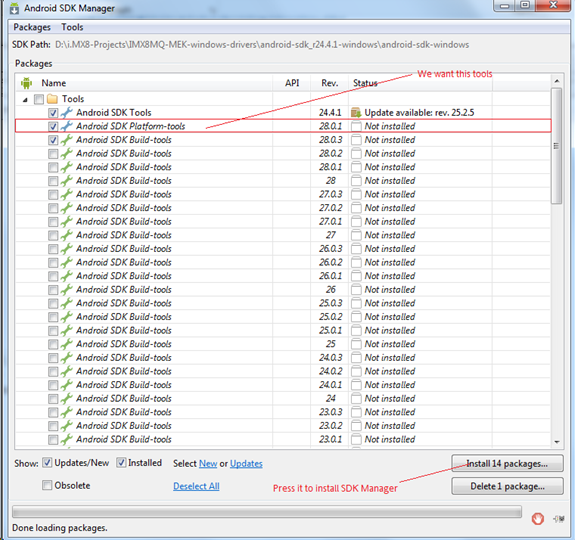Image resolution: width=575 pixels, height=540 pixels.
Task: Uncheck Android SDK Platform-tools checkbox
Action: (53, 126)
